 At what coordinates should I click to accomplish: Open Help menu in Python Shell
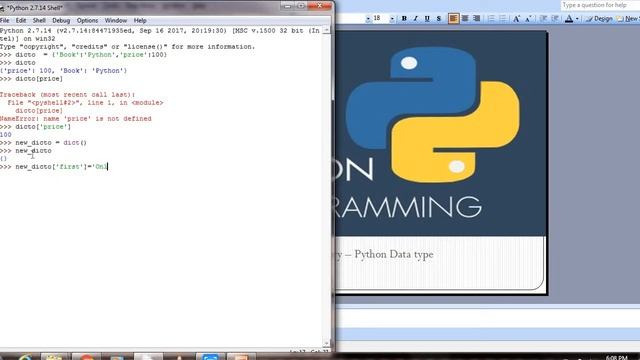[140, 20]
